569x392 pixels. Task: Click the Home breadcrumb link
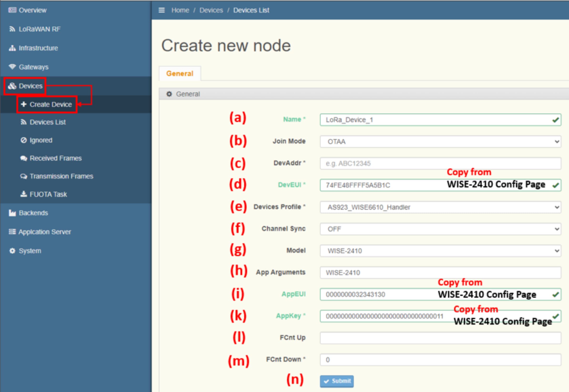180,10
